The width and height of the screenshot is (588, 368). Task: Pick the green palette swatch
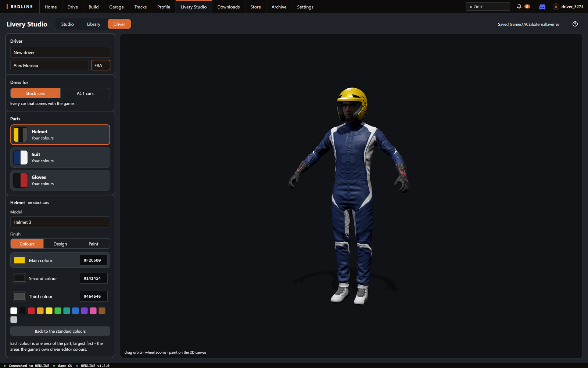tap(58, 311)
